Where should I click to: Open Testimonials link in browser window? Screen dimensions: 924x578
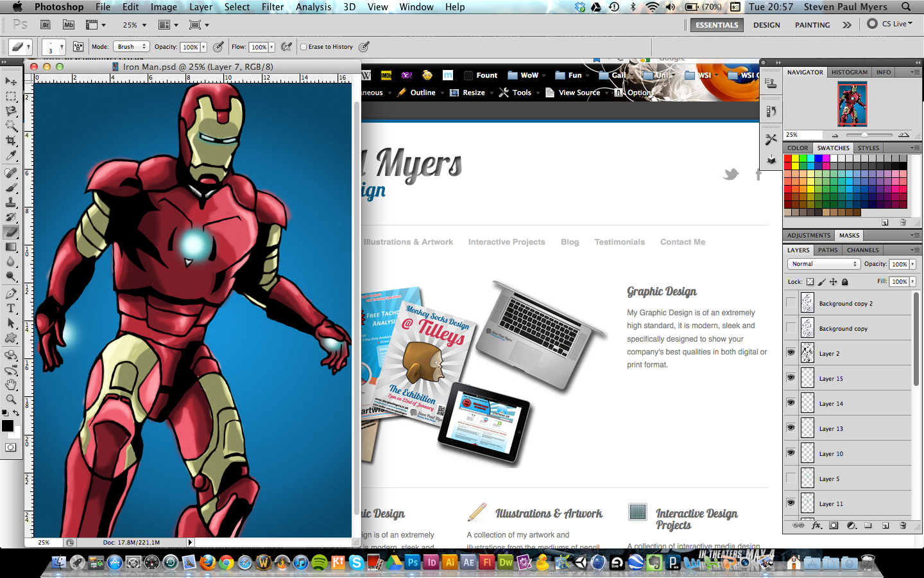pos(619,242)
